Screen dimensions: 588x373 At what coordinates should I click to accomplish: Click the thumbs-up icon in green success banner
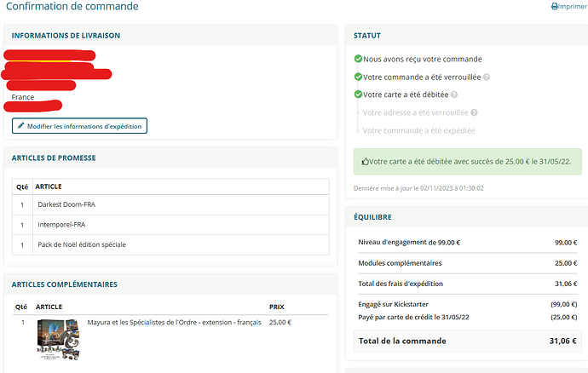coord(365,162)
